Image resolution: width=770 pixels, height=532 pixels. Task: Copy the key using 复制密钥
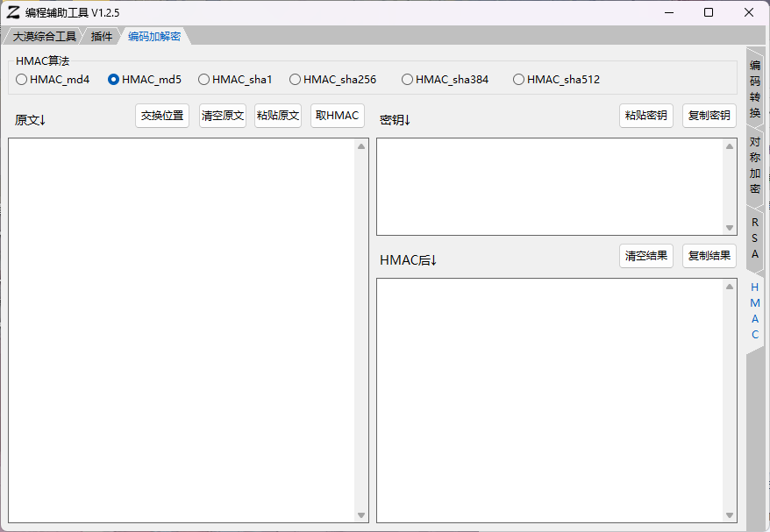pyautogui.click(x=709, y=116)
